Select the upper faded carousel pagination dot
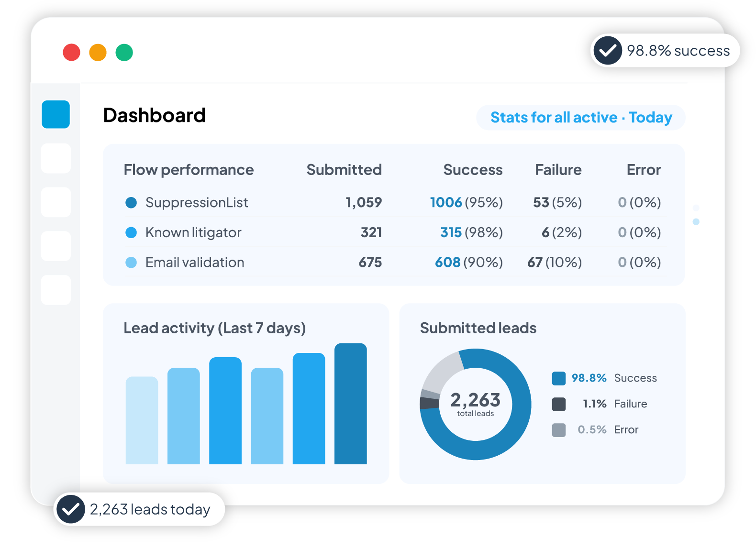This screenshot has width=756, height=548. click(x=696, y=208)
